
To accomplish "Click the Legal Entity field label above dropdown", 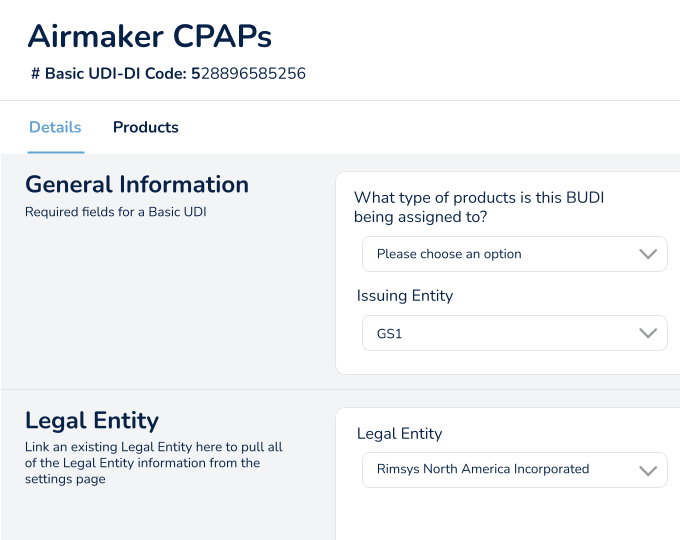I will 399,434.
